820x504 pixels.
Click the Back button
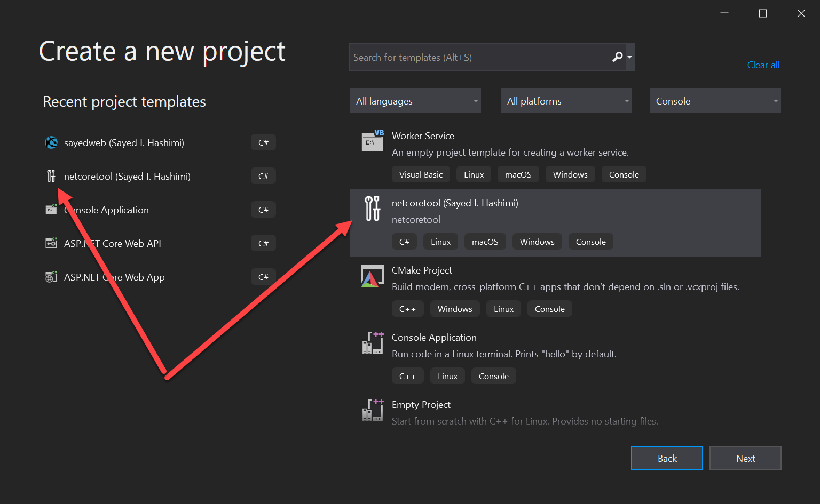click(x=667, y=458)
